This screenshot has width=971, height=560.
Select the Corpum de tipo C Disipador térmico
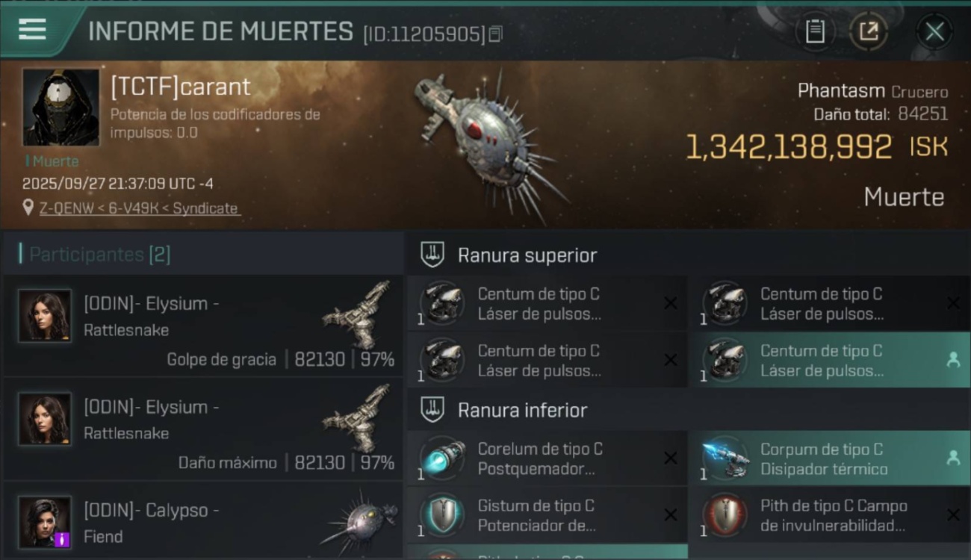click(x=830, y=458)
